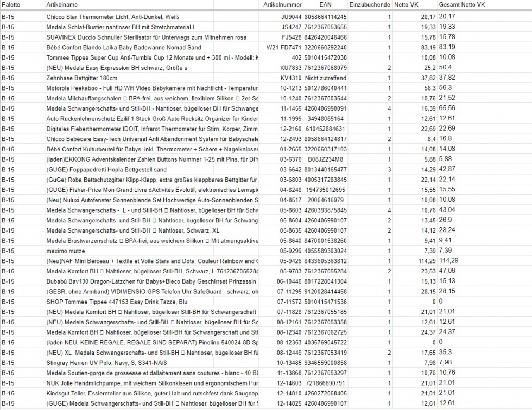Click the Netto-VK value 8,4

click(432, 139)
